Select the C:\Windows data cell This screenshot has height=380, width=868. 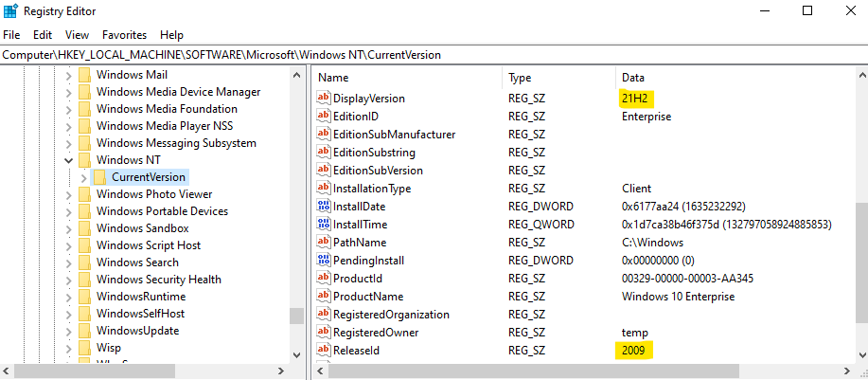(x=653, y=242)
